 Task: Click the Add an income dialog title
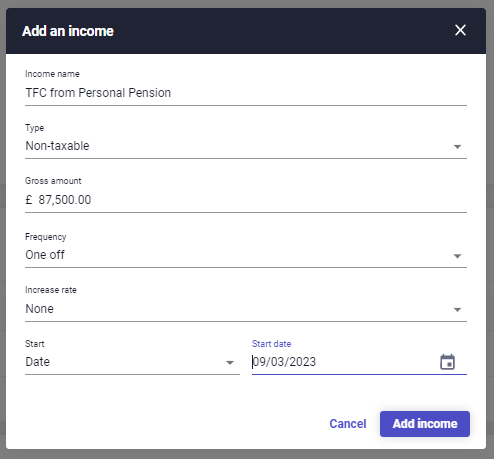tap(68, 31)
